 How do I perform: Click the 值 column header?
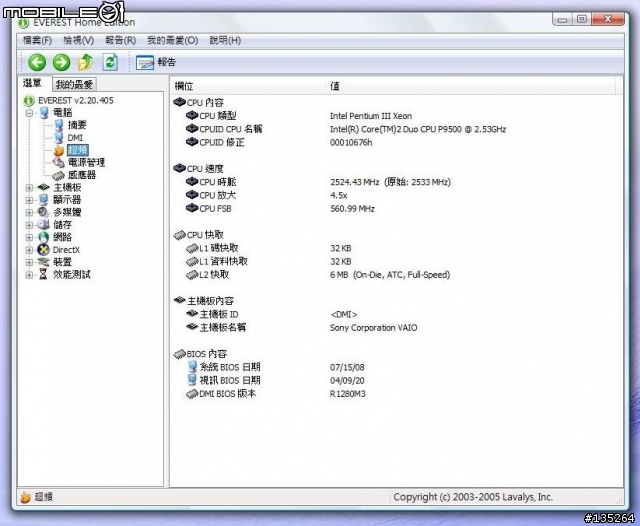[470, 86]
